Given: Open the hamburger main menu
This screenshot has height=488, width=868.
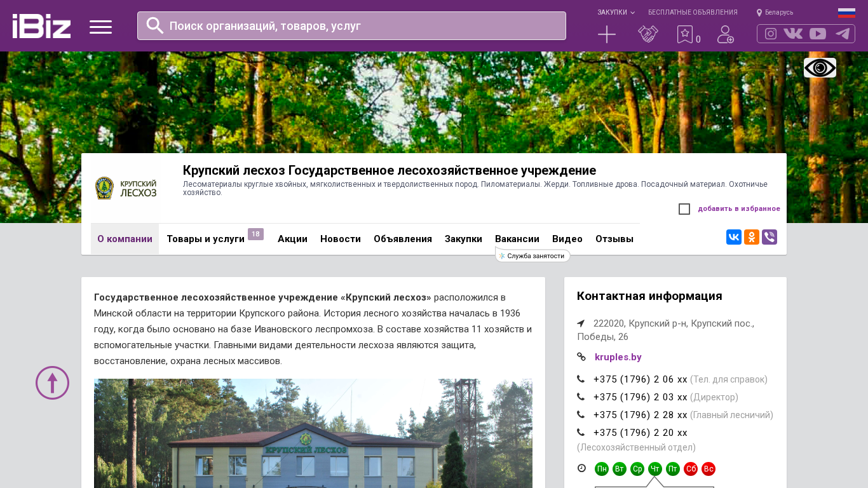Looking at the screenshot, I should click(100, 27).
